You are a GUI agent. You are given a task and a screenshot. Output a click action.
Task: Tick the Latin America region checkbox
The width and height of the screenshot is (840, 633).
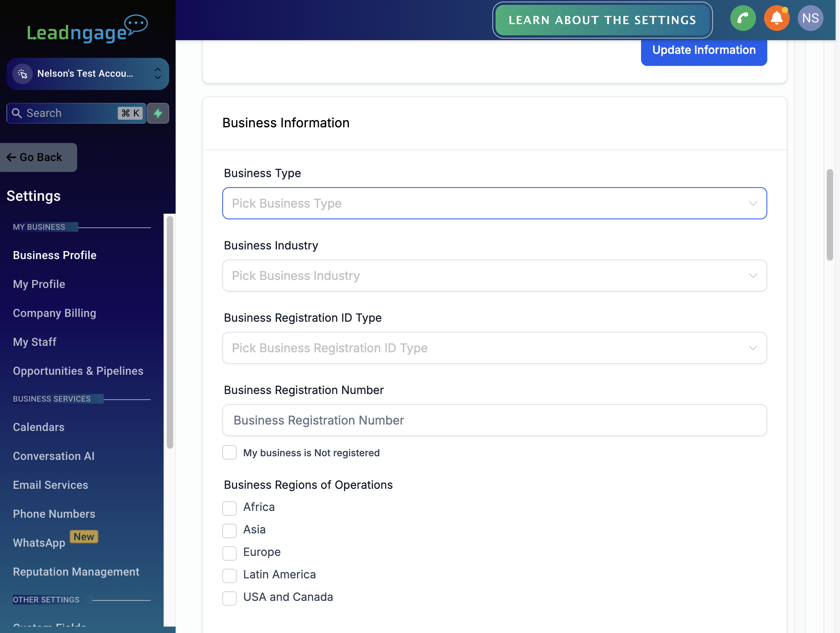(x=229, y=576)
